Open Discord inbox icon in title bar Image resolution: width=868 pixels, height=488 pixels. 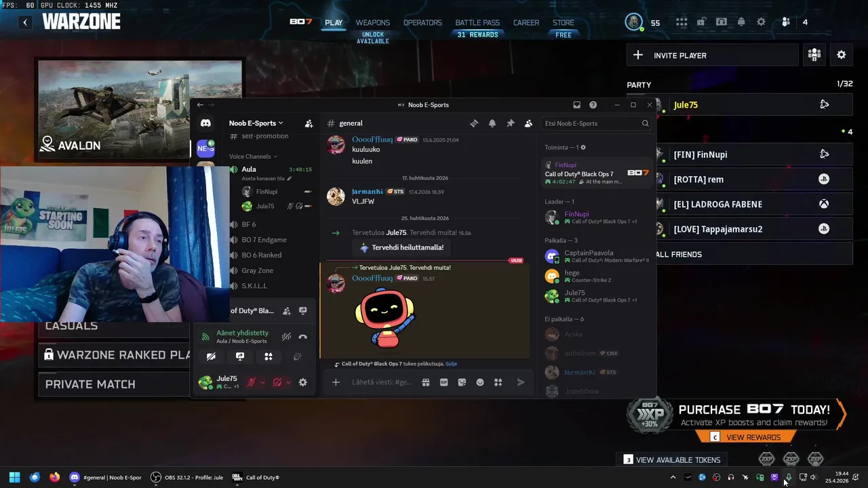576,105
